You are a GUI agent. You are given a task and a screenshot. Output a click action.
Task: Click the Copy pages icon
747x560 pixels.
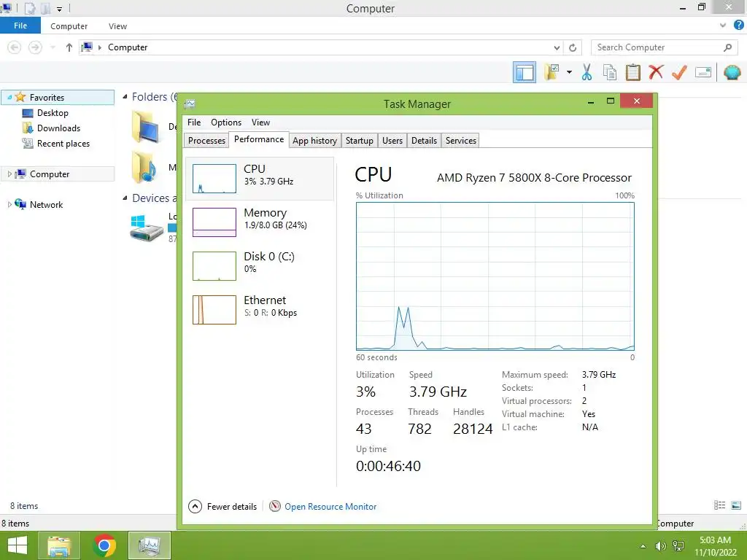pyautogui.click(x=609, y=72)
